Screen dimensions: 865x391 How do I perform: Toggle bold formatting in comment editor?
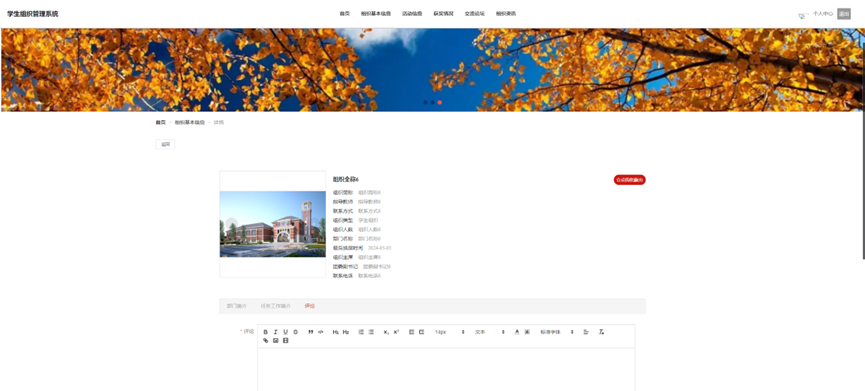265,332
